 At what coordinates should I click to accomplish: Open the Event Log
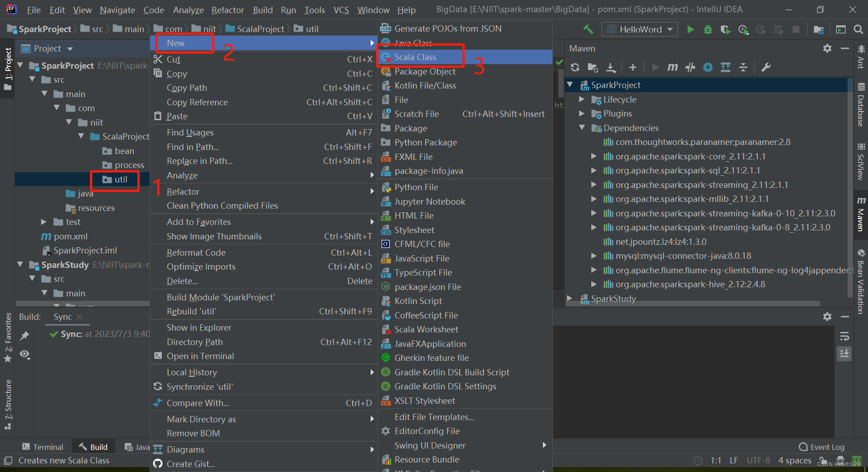[x=821, y=447]
